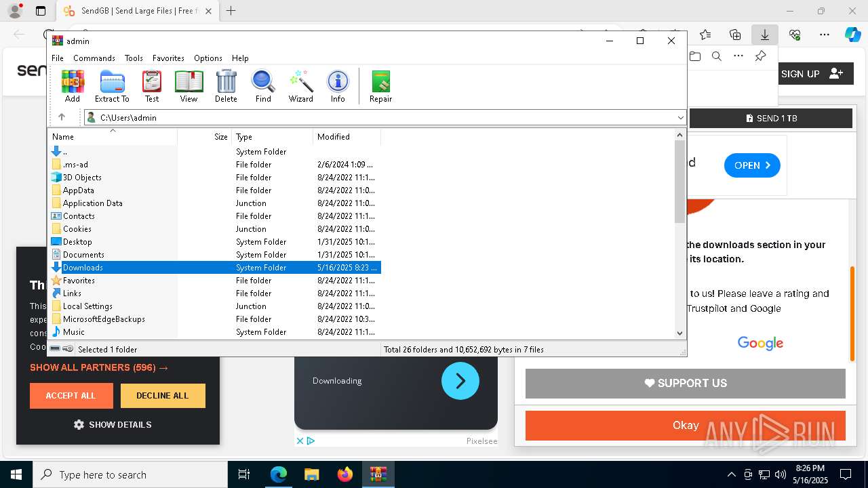Select the Documents folder
Screen dimensions: 868x488
click(x=215, y=255)
